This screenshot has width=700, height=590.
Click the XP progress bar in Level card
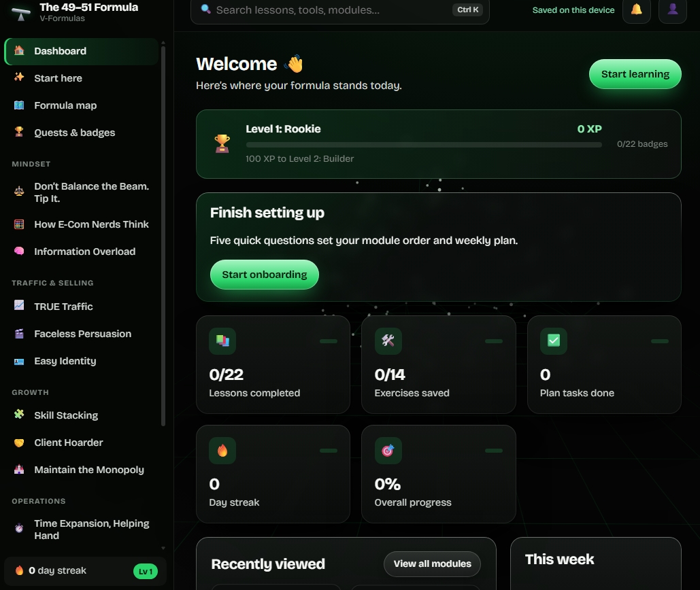coord(424,145)
